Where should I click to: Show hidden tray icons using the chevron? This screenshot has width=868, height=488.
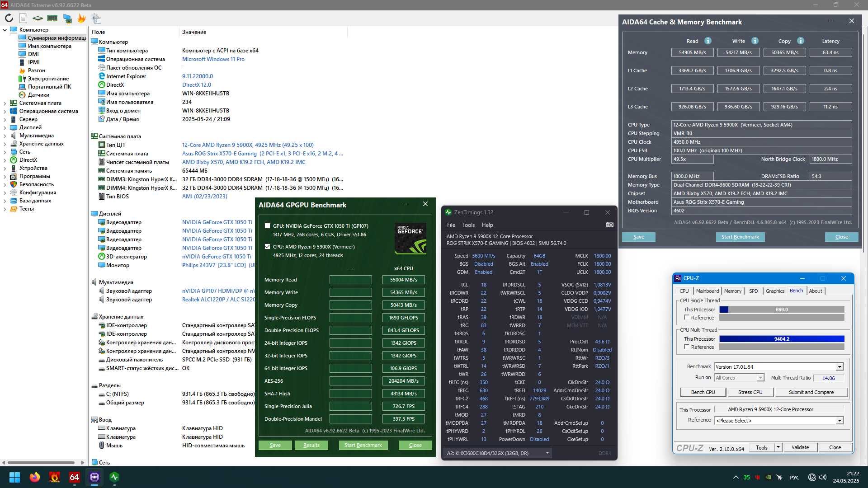tap(736, 477)
